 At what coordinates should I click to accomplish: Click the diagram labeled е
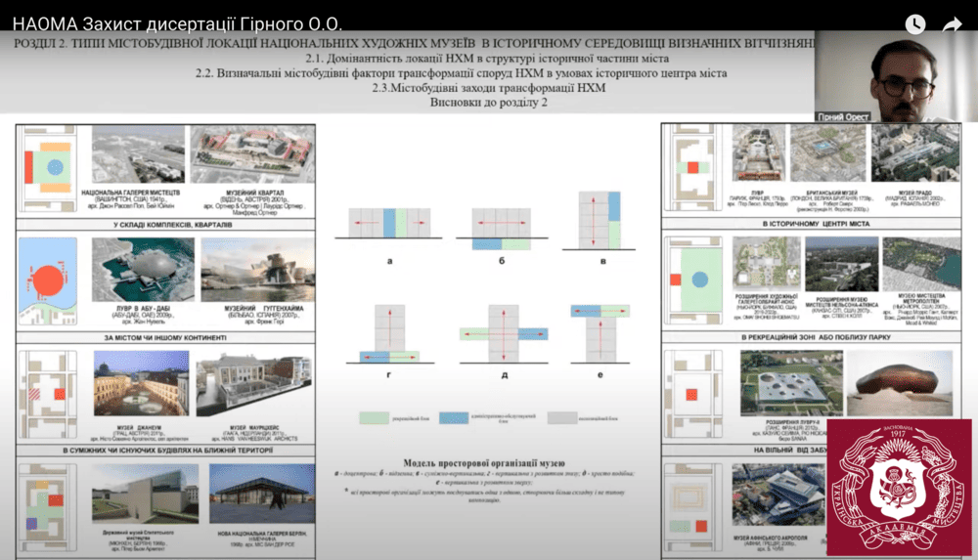600,333
